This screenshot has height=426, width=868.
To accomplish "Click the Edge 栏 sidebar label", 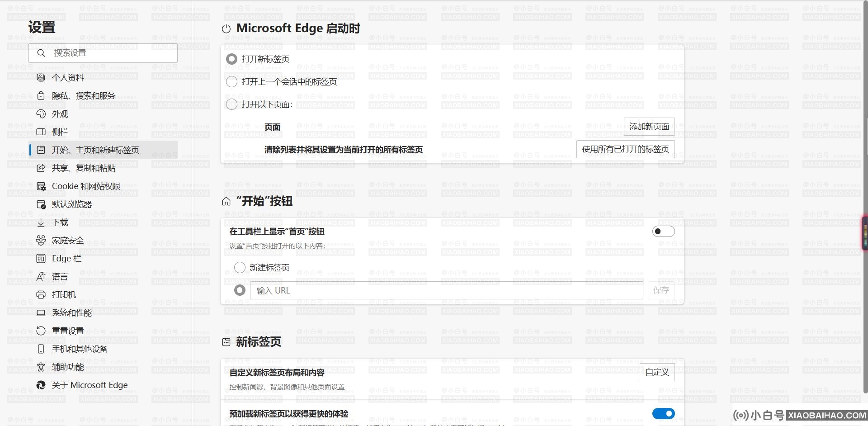I will (66, 258).
